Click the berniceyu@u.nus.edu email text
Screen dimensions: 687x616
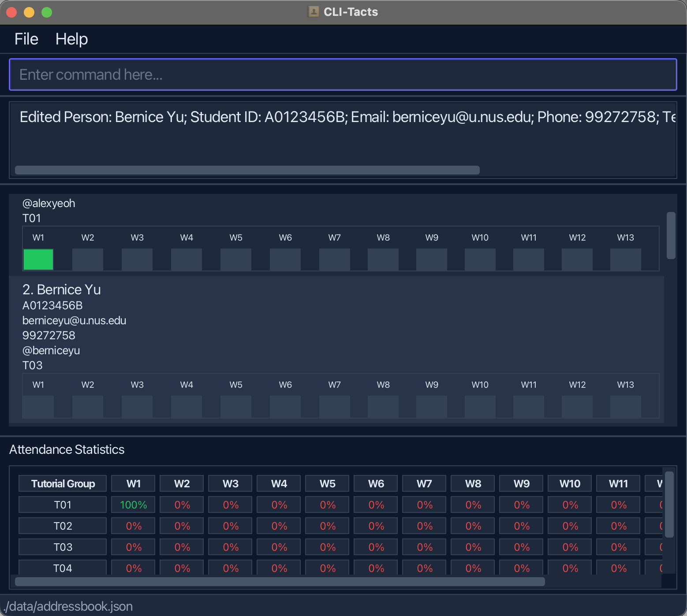click(x=74, y=320)
